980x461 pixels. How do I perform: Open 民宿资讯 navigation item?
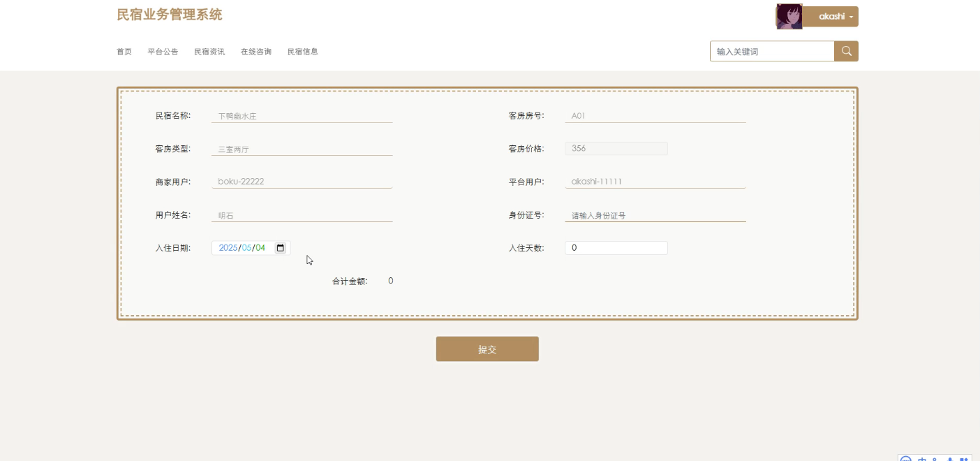pos(209,52)
